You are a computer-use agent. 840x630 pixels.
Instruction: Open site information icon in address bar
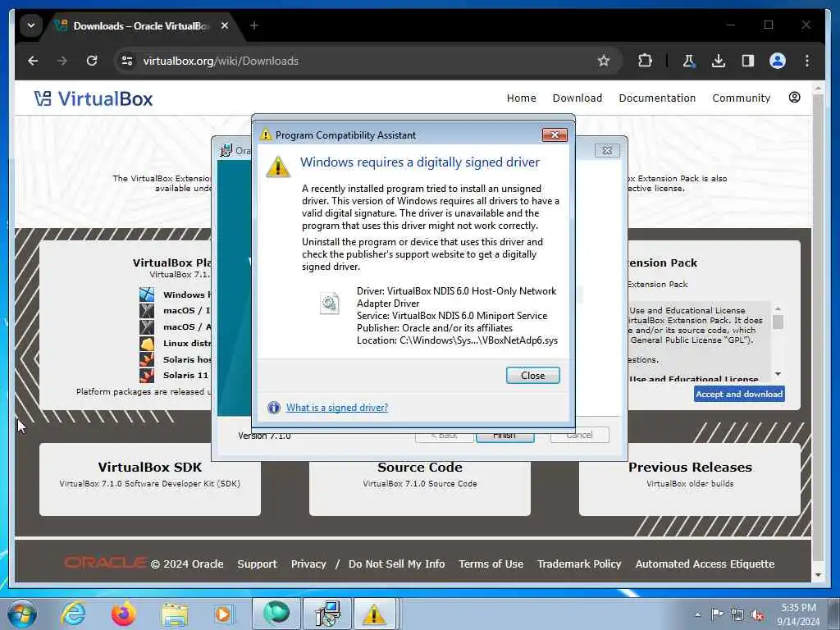click(127, 61)
